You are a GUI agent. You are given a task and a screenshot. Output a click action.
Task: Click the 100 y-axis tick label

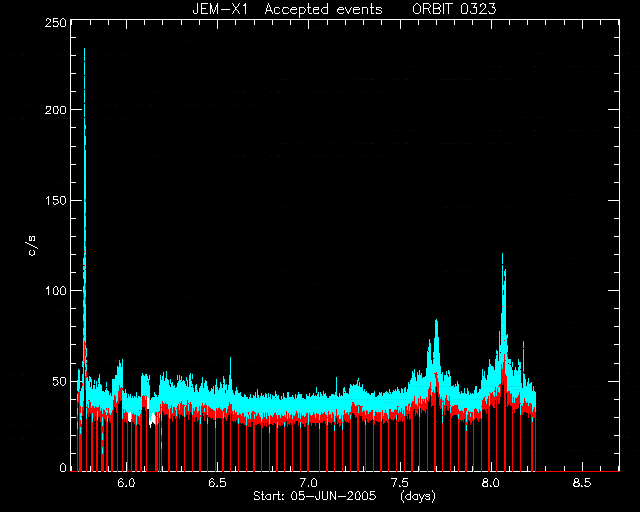point(56,291)
